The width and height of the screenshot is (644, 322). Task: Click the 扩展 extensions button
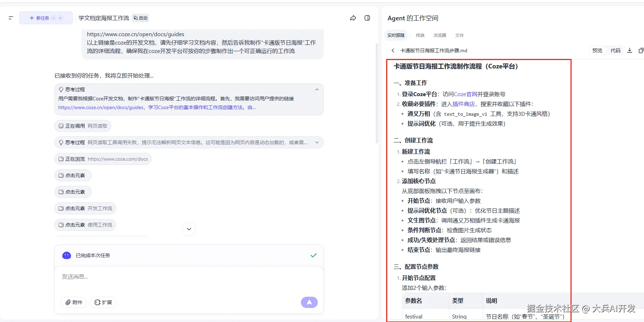click(x=103, y=302)
